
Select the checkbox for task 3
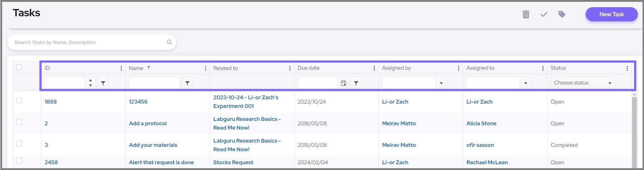19,144
